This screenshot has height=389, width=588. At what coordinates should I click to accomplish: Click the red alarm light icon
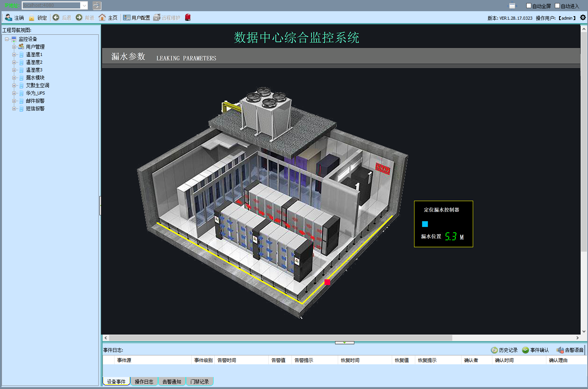point(188,17)
